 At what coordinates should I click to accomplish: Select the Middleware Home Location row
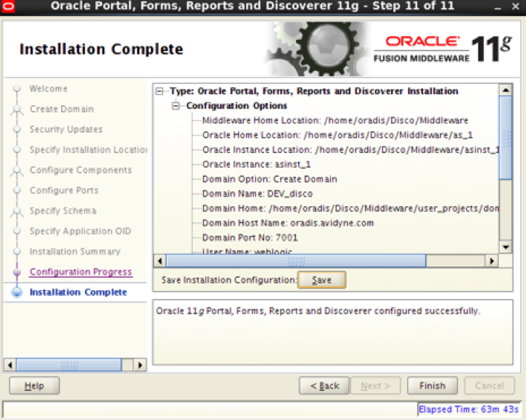click(335, 120)
